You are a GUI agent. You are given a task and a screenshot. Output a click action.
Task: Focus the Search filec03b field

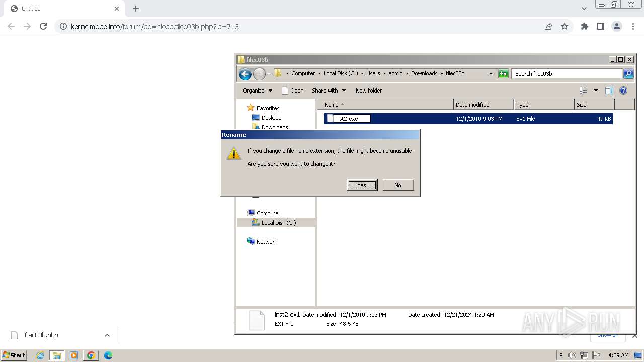567,74
